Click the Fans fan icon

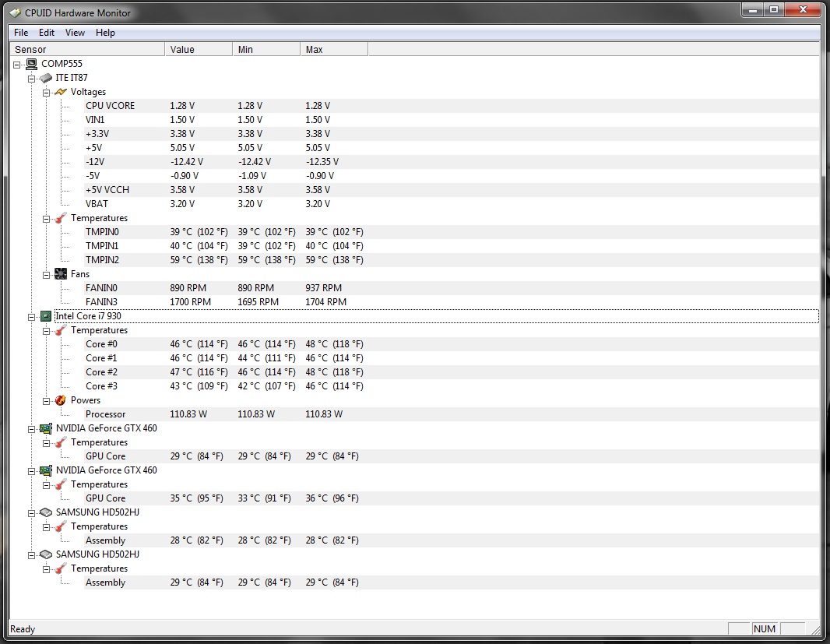coord(61,274)
